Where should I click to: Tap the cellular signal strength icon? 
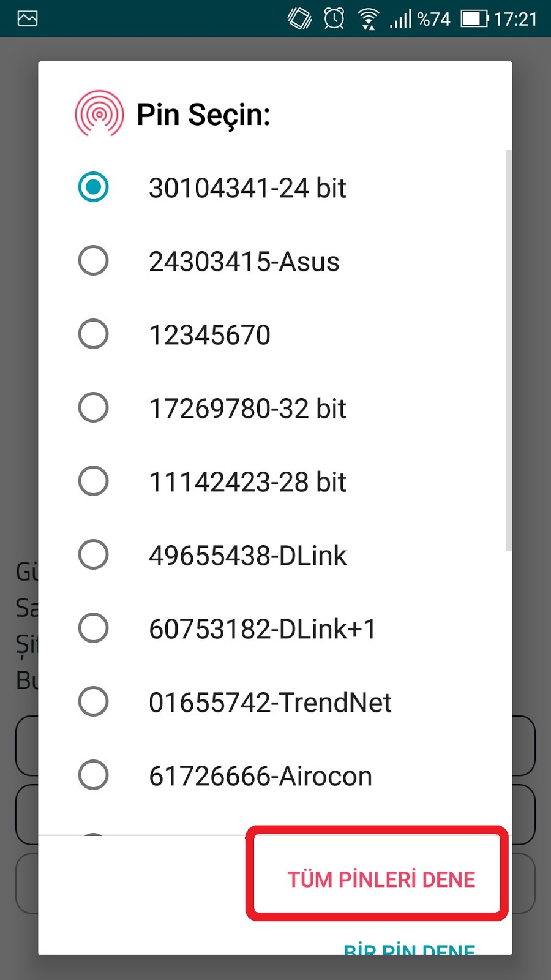coord(401,20)
